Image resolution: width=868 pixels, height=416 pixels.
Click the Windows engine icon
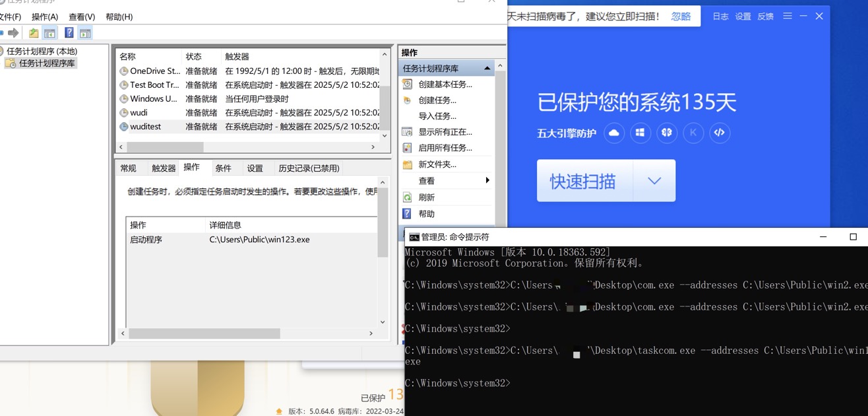(640, 133)
